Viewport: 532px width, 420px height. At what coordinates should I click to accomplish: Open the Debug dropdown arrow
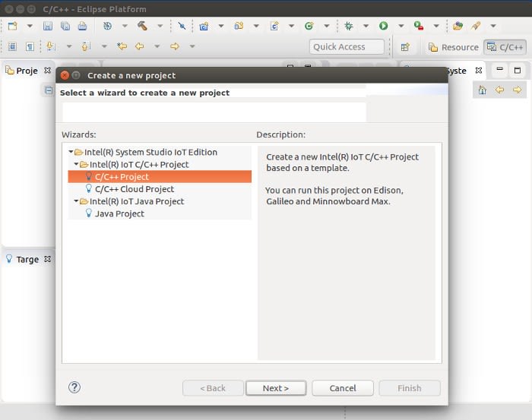coord(366,26)
